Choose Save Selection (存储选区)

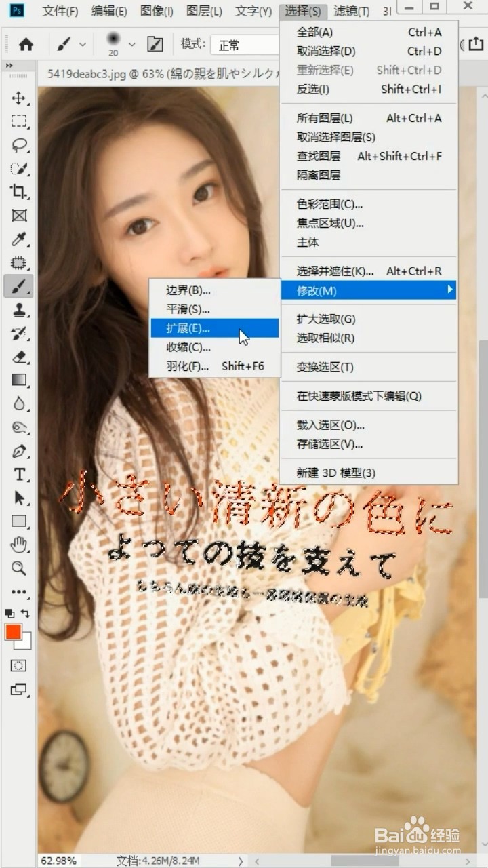[x=369, y=444]
